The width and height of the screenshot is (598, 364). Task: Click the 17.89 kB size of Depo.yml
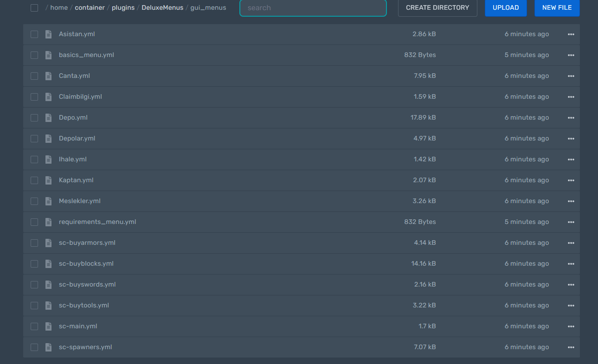pyautogui.click(x=423, y=118)
